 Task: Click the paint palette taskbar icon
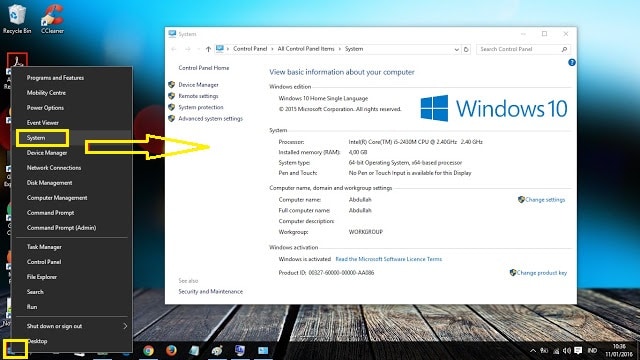(217, 351)
